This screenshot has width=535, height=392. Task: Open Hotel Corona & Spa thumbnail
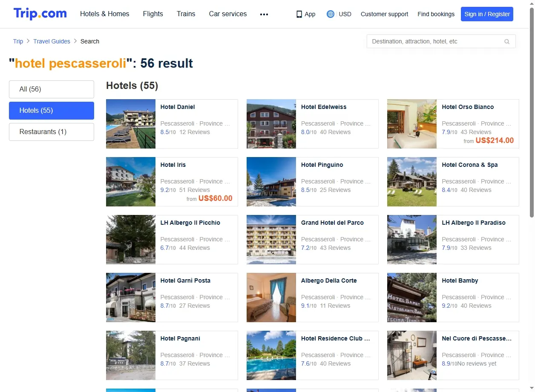[412, 182]
